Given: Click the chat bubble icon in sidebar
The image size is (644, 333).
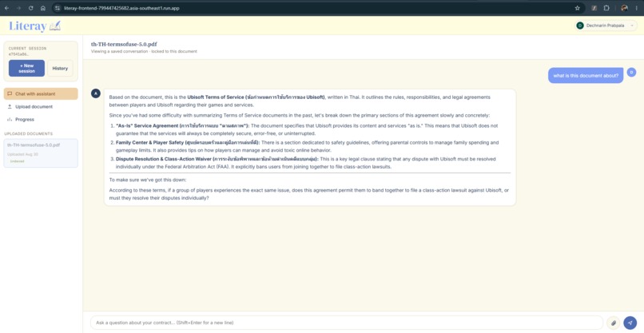Looking at the screenshot, I should point(10,93).
